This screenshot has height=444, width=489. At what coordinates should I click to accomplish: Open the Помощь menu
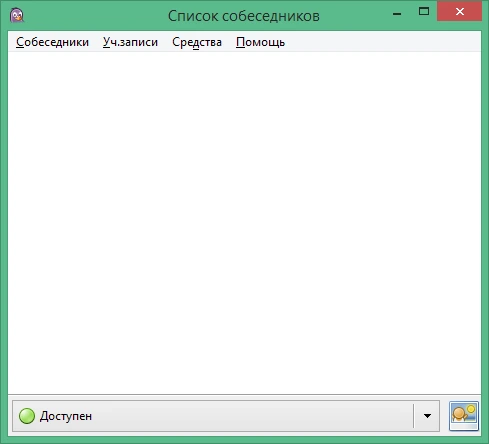[260, 42]
